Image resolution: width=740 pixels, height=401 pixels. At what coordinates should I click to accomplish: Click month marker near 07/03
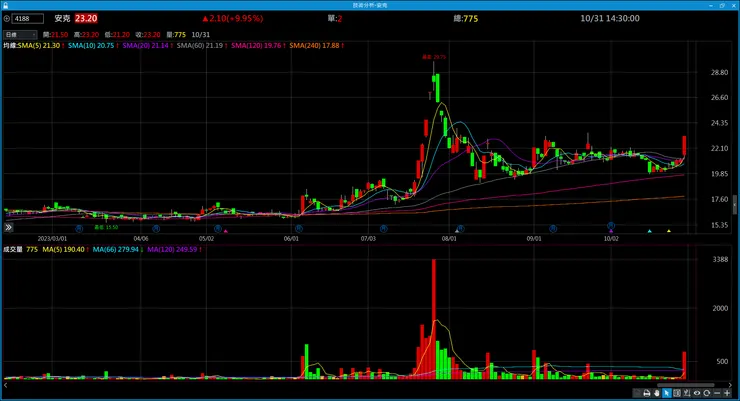(x=384, y=229)
